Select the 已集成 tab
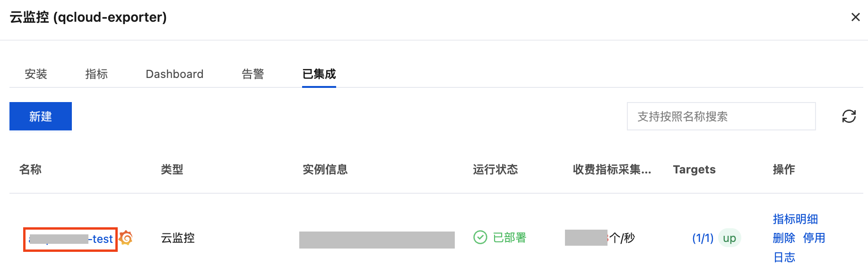 (319, 74)
